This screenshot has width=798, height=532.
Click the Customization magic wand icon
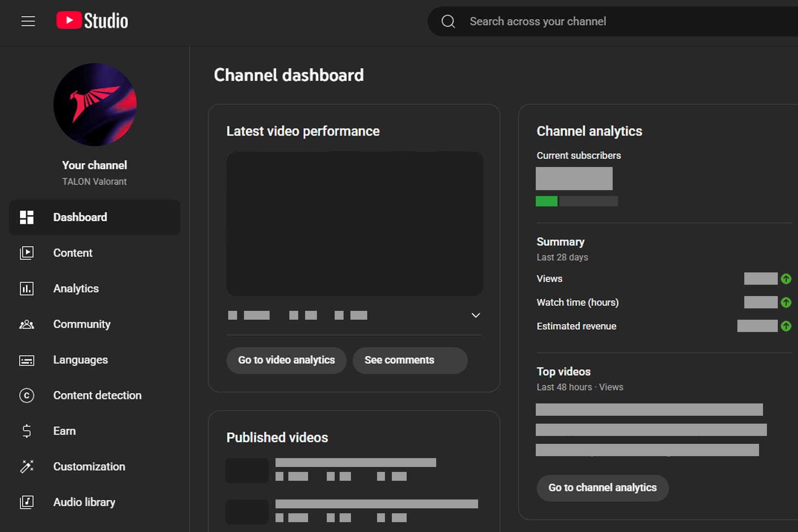coord(27,466)
